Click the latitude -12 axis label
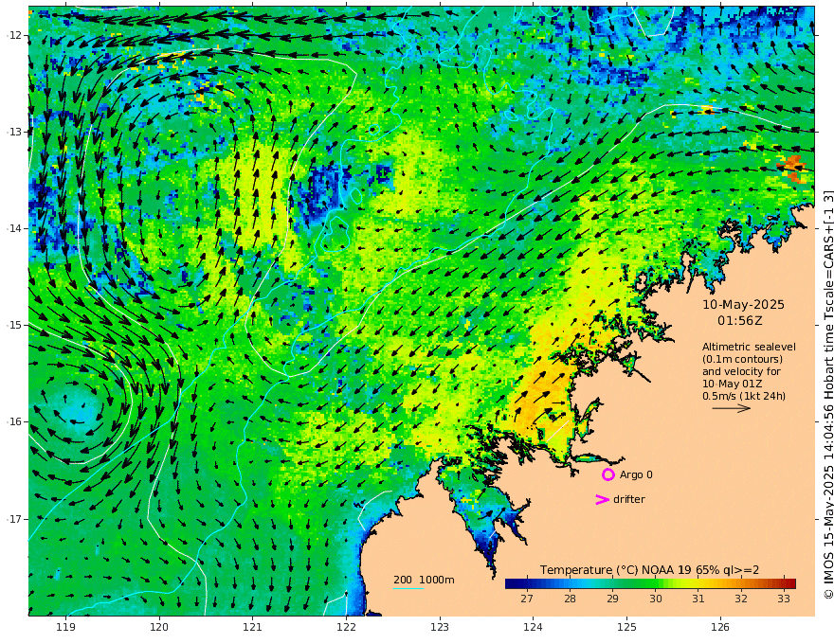Screen dimensions: 834x644 point(14,35)
